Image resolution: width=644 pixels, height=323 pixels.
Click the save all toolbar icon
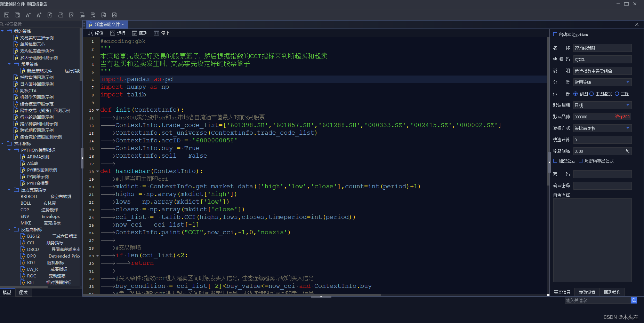(17, 15)
